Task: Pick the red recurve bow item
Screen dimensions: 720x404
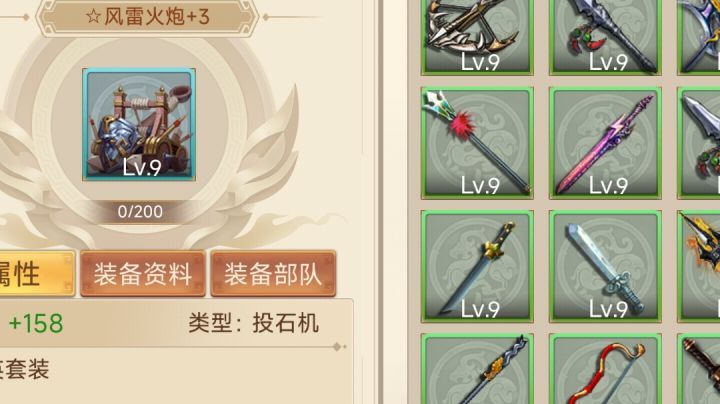Action: point(605,369)
